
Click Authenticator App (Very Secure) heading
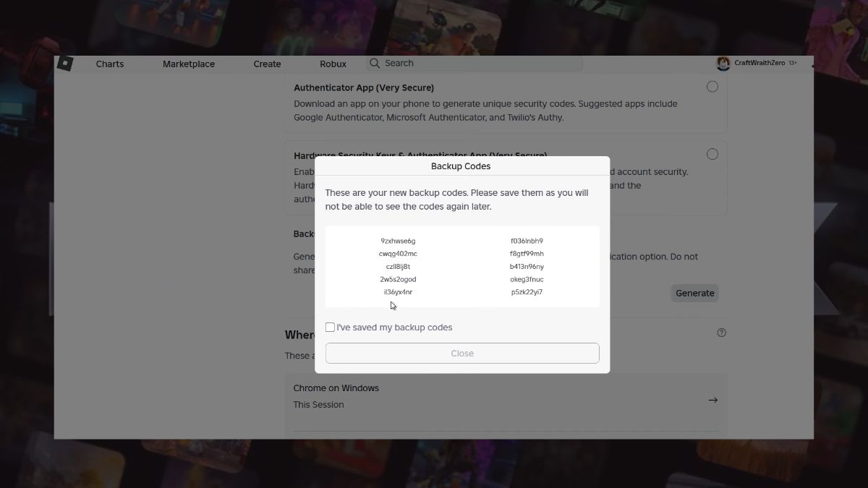(x=364, y=87)
